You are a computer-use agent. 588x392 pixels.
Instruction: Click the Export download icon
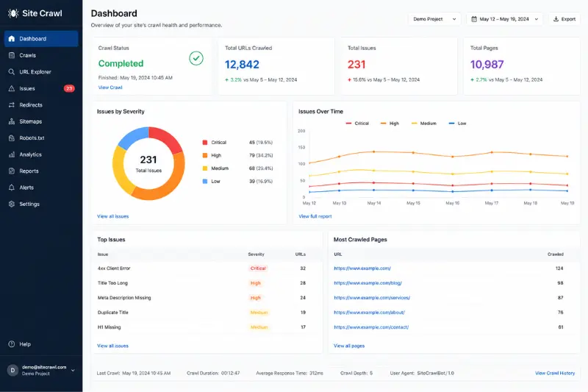click(x=556, y=19)
